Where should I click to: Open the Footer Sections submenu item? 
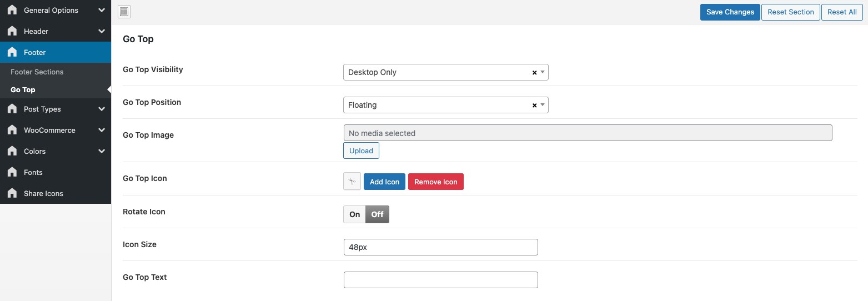pos(37,72)
